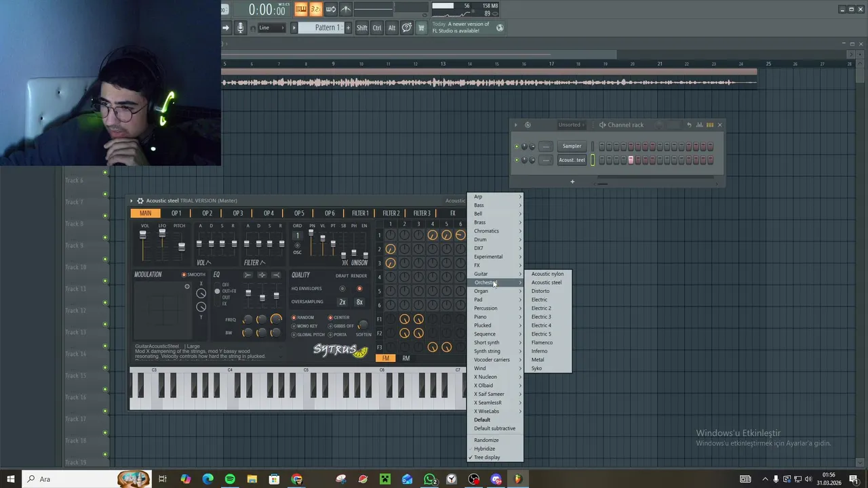Open Sytrus plugin gear settings icon
The image size is (868, 488).
(140, 201)
